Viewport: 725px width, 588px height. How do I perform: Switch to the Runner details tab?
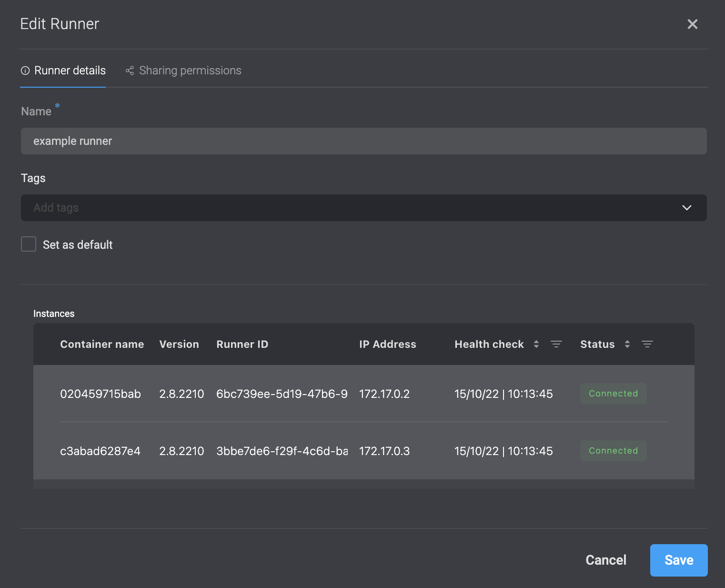pyautogui.click(x=63, y=71)
